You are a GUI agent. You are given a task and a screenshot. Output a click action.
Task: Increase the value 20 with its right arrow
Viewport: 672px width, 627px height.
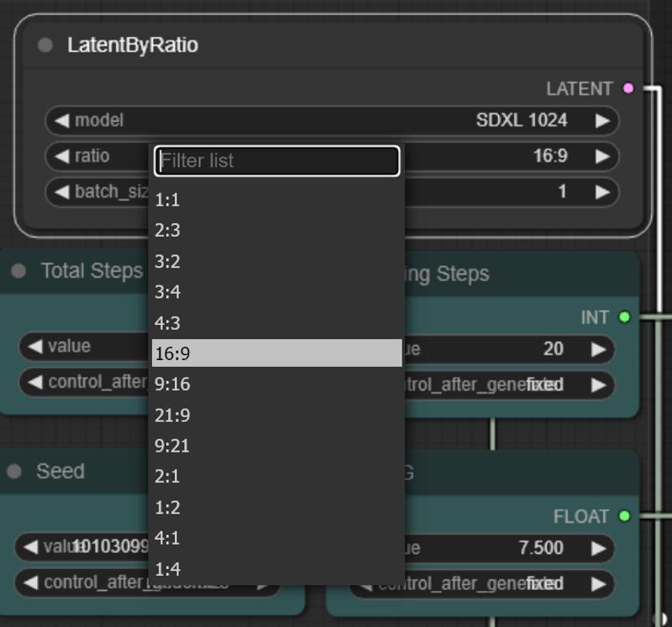[x=598, y=349]
